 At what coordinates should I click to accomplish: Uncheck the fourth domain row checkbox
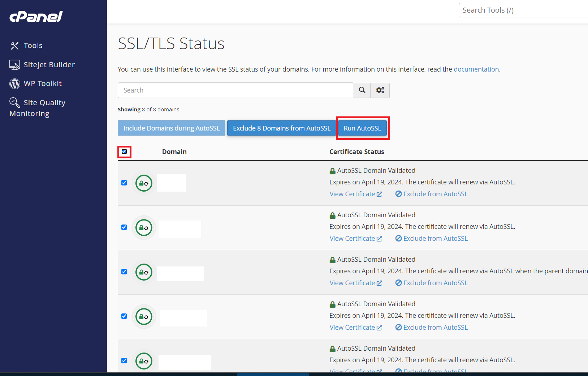pyautogui.click(x=124, y=316)
